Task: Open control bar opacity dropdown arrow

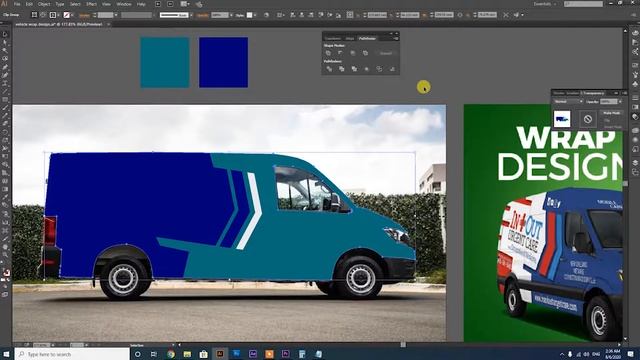Action: pos(231,15)
